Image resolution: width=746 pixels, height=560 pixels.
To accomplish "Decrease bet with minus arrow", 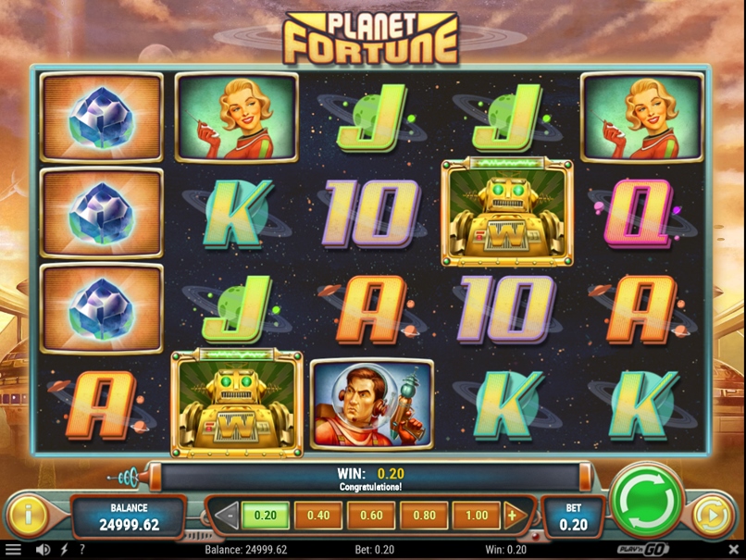I will 228,516.
